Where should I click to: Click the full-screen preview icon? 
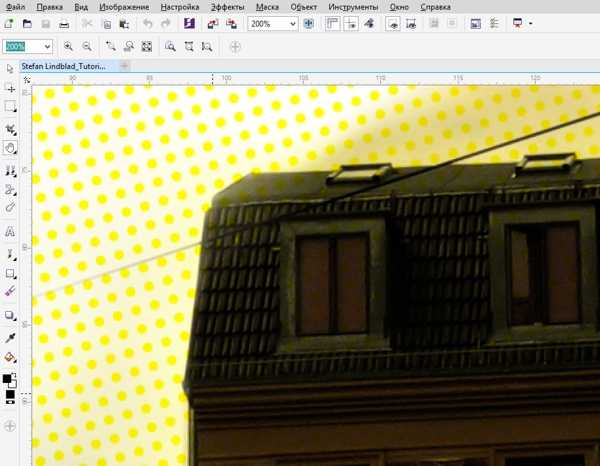[308, 24]
